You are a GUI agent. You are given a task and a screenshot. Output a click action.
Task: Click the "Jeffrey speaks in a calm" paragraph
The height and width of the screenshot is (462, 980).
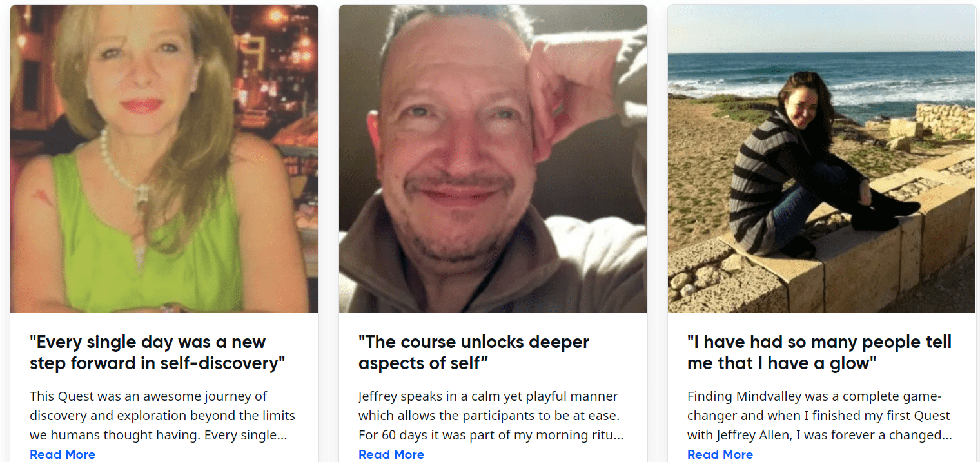coord(491,416)
